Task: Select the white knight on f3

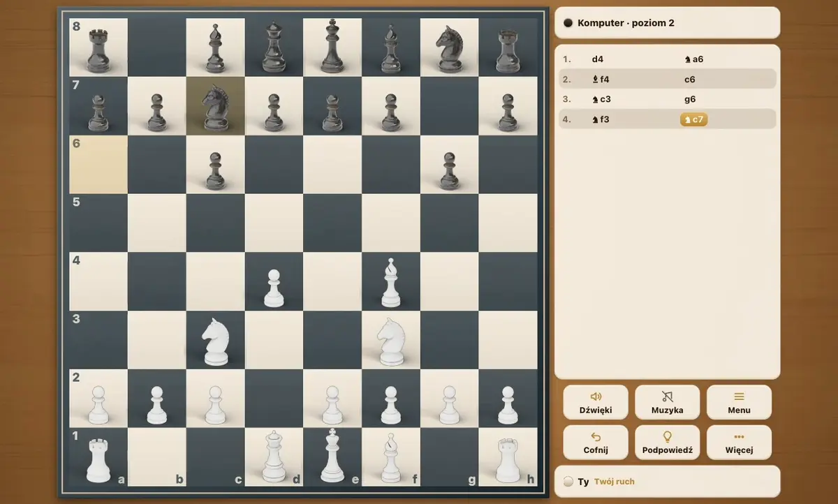Action: [x=391, y=341]
